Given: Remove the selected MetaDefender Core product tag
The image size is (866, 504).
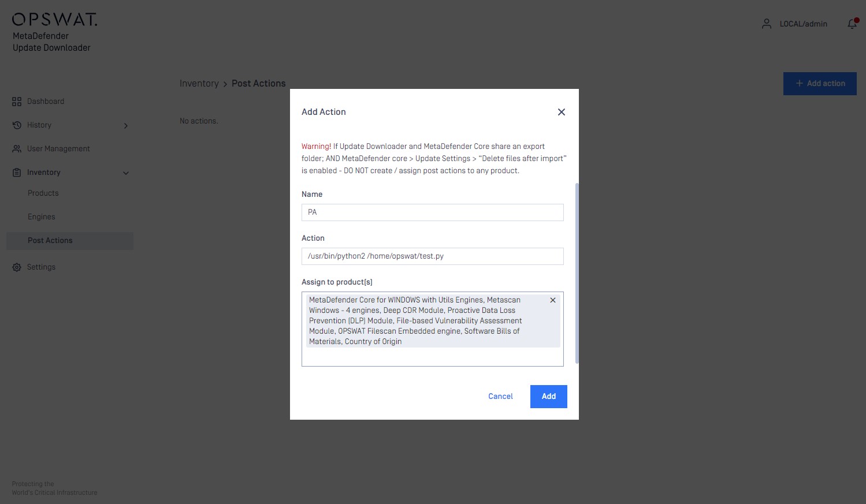Looking at the screenshot, I should pyautogui.click(x=553, y=300).
